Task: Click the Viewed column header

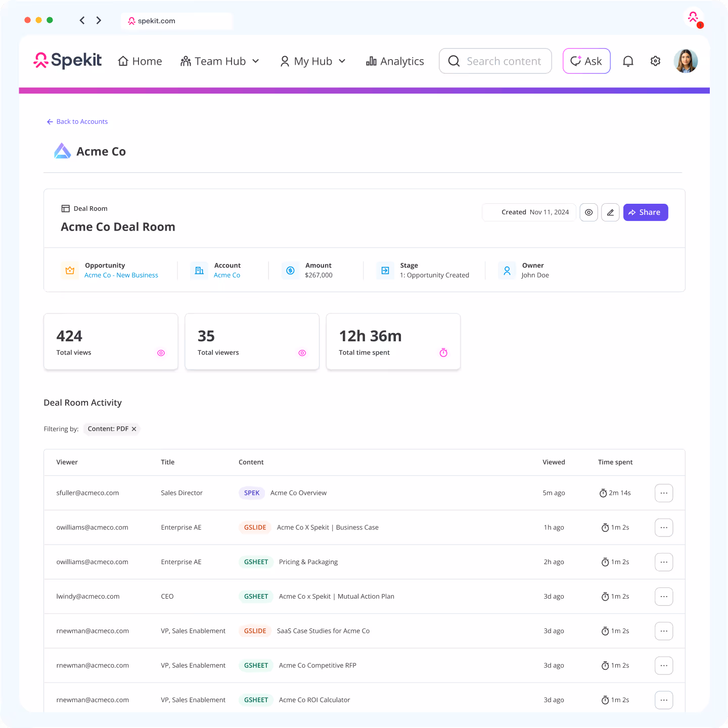Action: (x=554, y=462)
